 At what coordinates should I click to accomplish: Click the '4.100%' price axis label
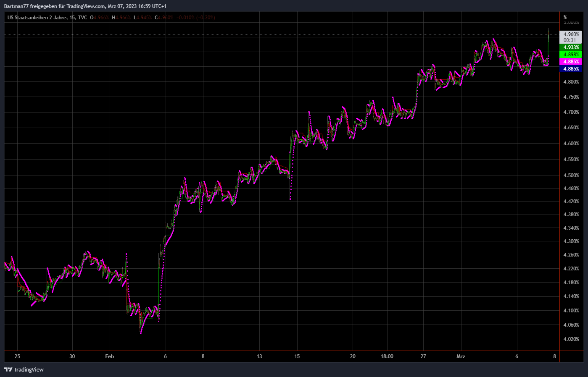(x=571, y=311)
